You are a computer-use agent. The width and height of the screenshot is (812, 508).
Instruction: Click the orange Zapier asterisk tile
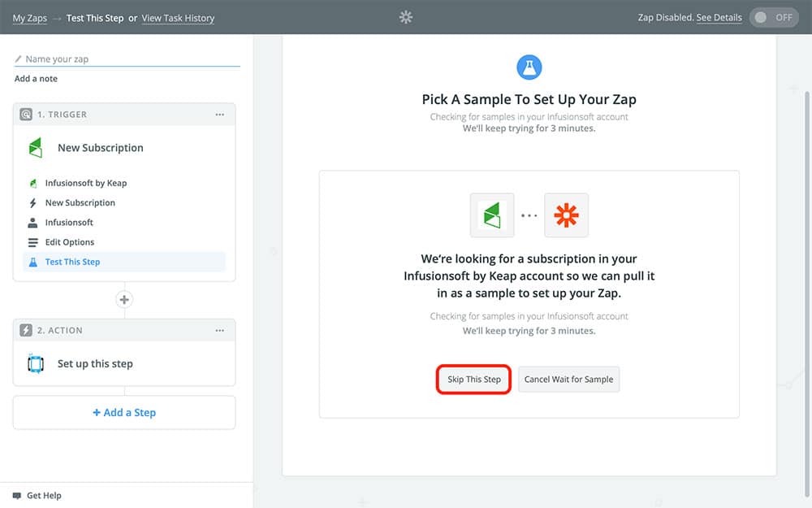pyautogui.click(x=566, y=215)
